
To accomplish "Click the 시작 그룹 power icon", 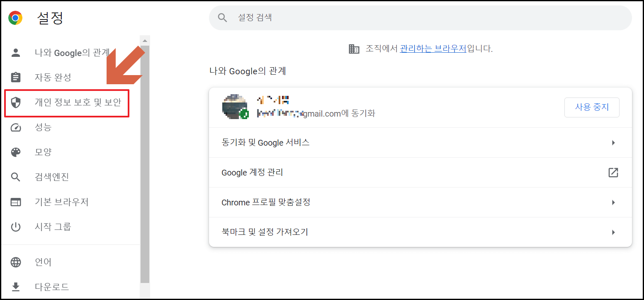I will (16, 227).
